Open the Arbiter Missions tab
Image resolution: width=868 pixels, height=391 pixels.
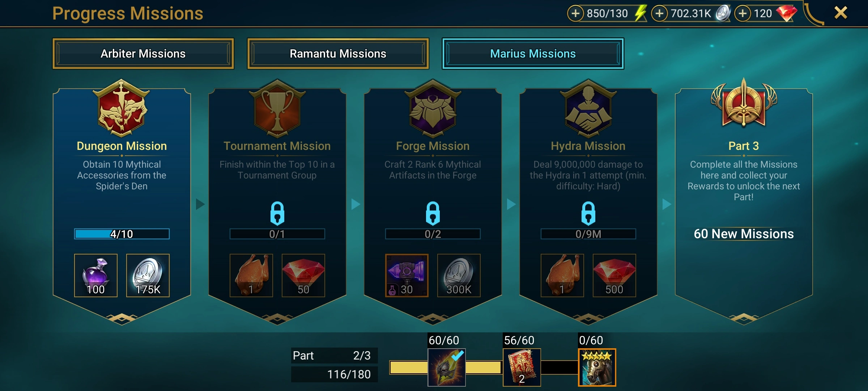coord(143,54)
